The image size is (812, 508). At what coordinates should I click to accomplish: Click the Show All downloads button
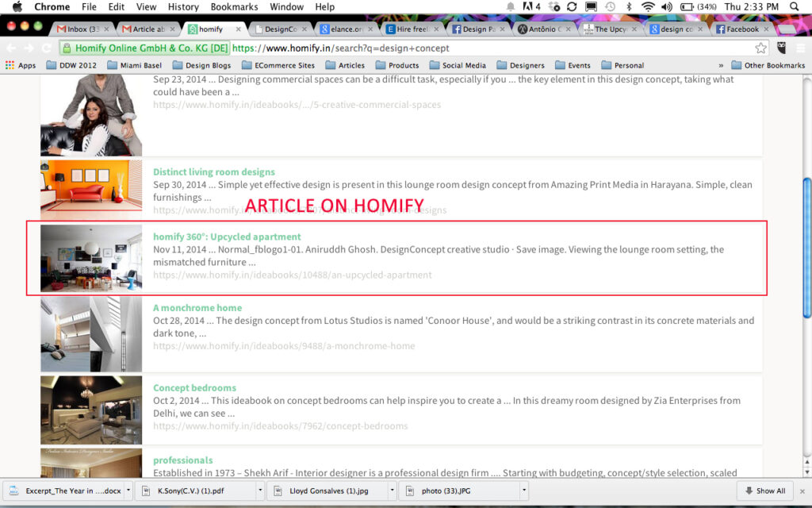[x=763, y=491]
